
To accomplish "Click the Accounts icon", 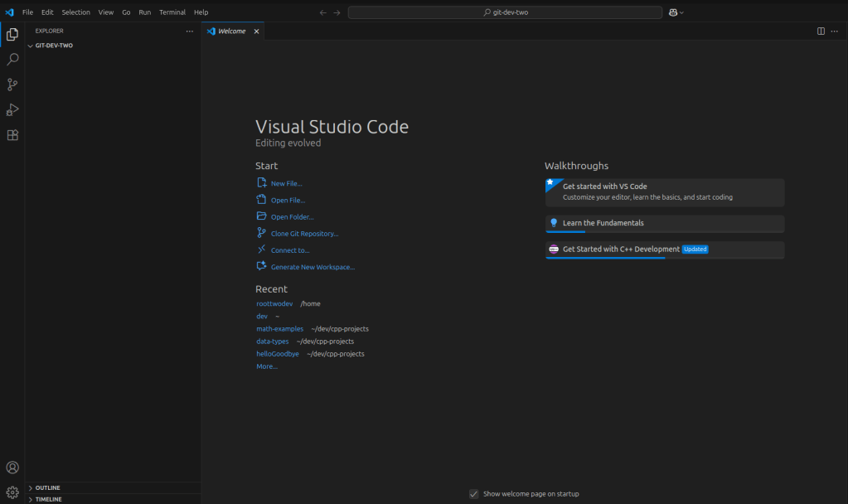I will 12,468.
